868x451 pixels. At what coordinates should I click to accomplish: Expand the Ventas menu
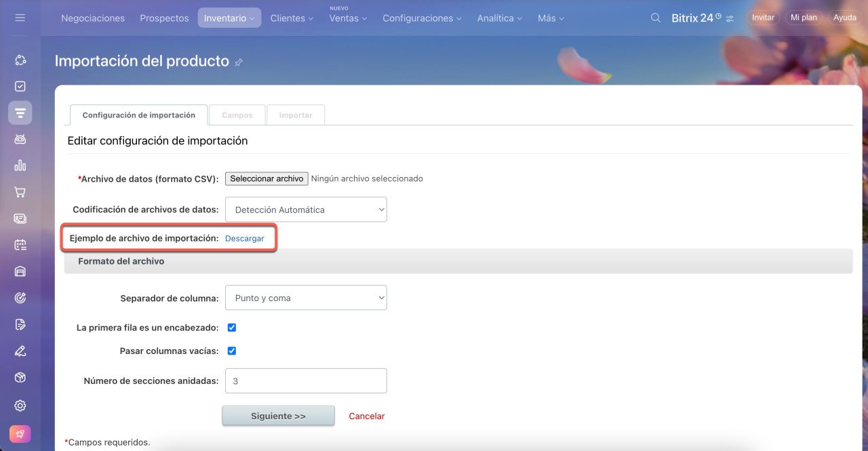click(348, 18)
